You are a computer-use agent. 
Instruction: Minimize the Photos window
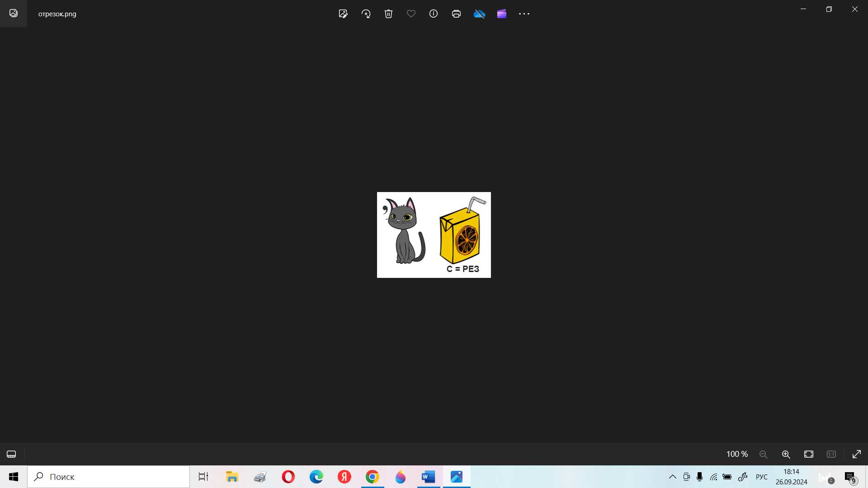click(x=803, y=9)
